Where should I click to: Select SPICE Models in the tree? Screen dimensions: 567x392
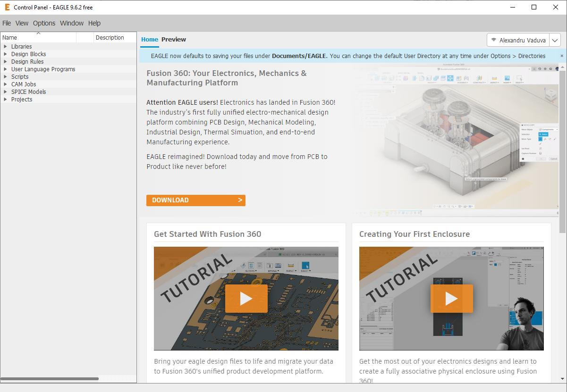pyautogui.click(x=28, y=92)
